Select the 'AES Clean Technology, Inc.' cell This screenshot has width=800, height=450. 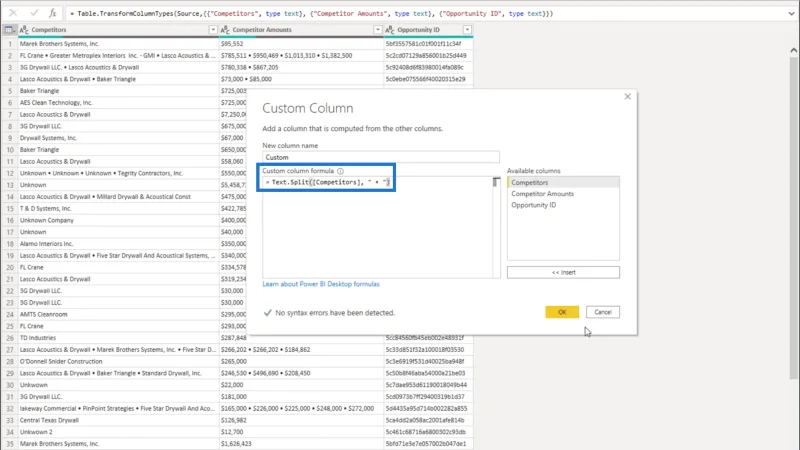point(118,103)
